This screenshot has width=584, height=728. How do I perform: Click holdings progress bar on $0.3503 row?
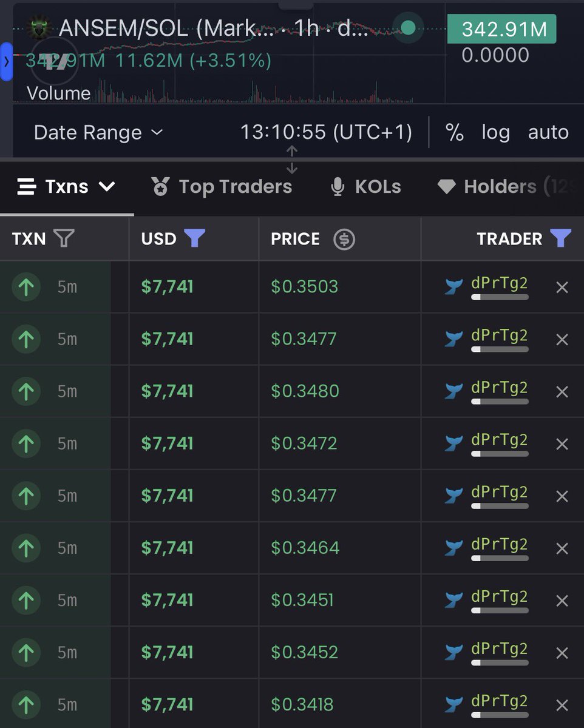(500, 297)
